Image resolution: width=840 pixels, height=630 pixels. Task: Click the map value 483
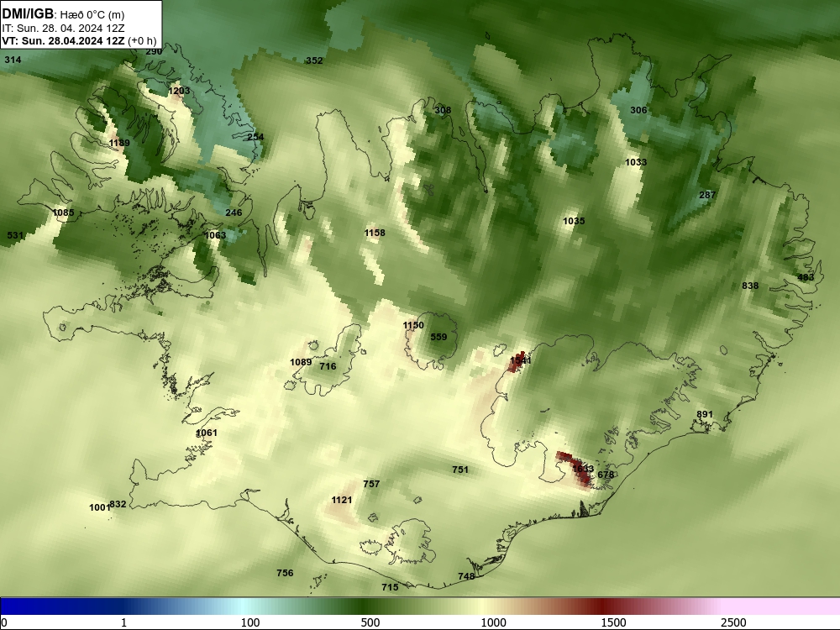coord(806,277)
